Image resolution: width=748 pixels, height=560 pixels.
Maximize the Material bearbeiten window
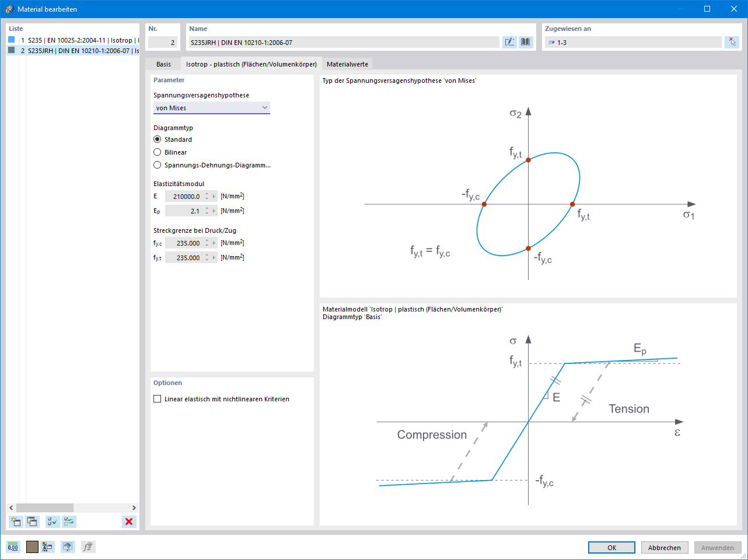(707, 9)
